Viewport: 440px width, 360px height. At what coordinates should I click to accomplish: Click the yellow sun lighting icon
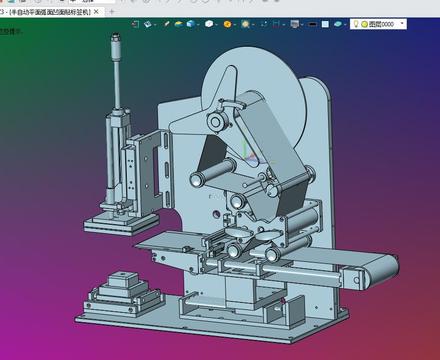(246, 24)
